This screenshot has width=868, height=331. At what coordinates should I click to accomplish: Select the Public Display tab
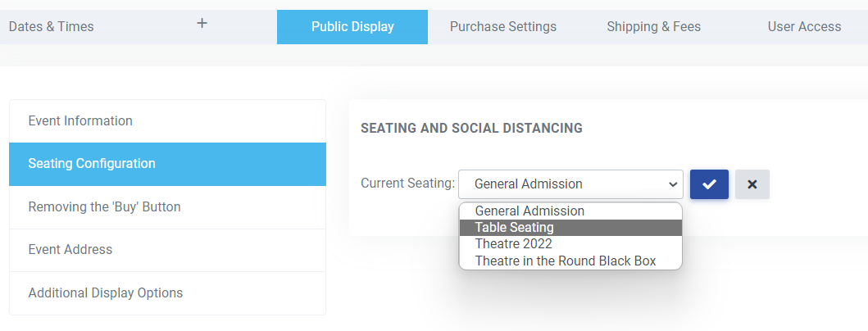click(352, 27)
